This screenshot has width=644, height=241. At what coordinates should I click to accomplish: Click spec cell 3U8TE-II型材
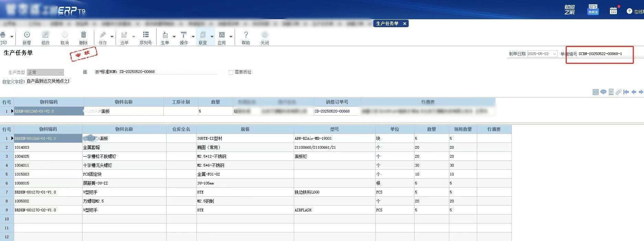tap(245, 138)
